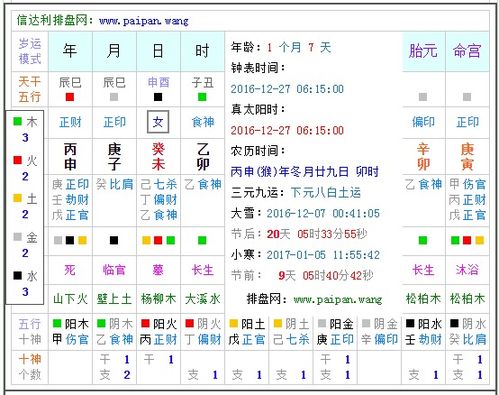Click the 阴土 己七杀 cell
This screenshot has height=395, width=499.
[x=291, y=332]
